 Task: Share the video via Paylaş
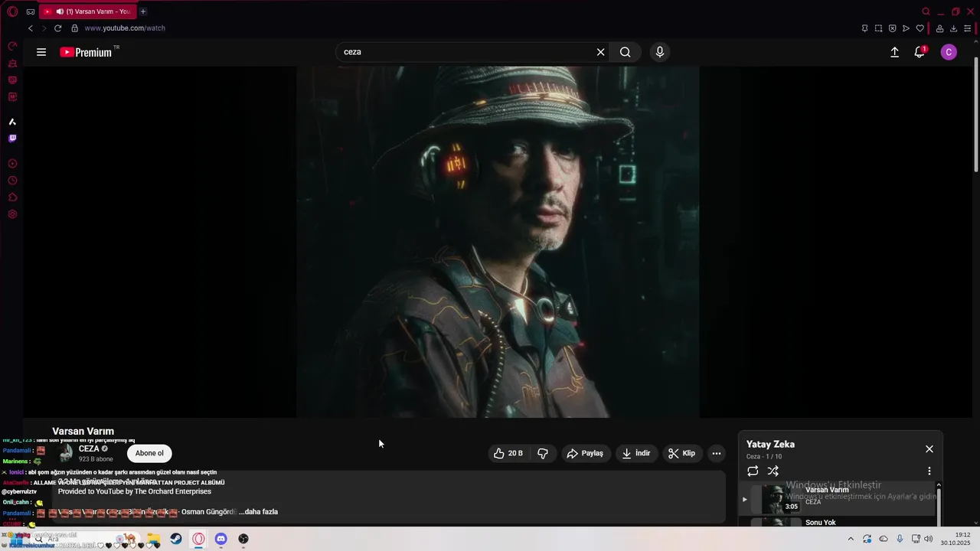585,453
